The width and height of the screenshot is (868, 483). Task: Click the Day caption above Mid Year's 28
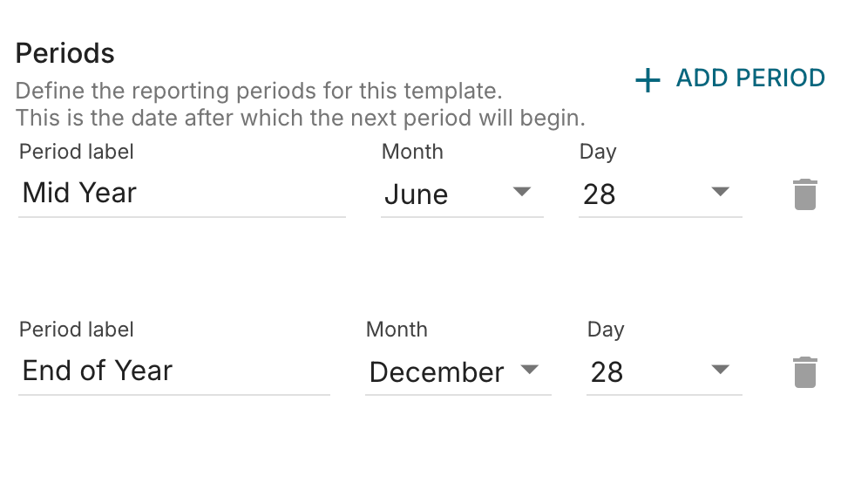[x=598, y=153]
